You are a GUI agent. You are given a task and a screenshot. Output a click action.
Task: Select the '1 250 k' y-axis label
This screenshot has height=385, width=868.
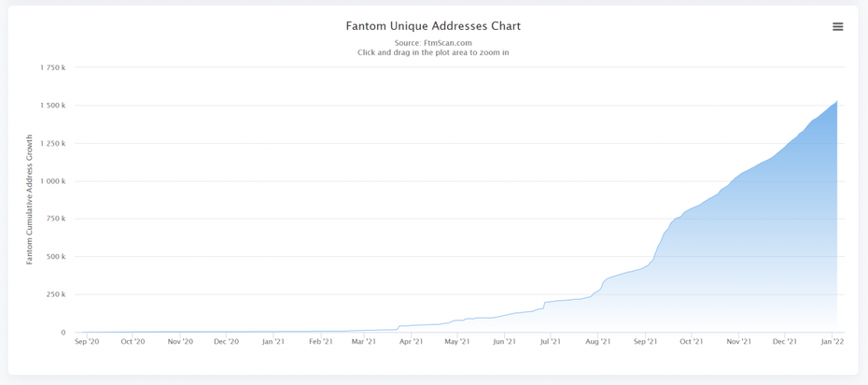[53, 144]
